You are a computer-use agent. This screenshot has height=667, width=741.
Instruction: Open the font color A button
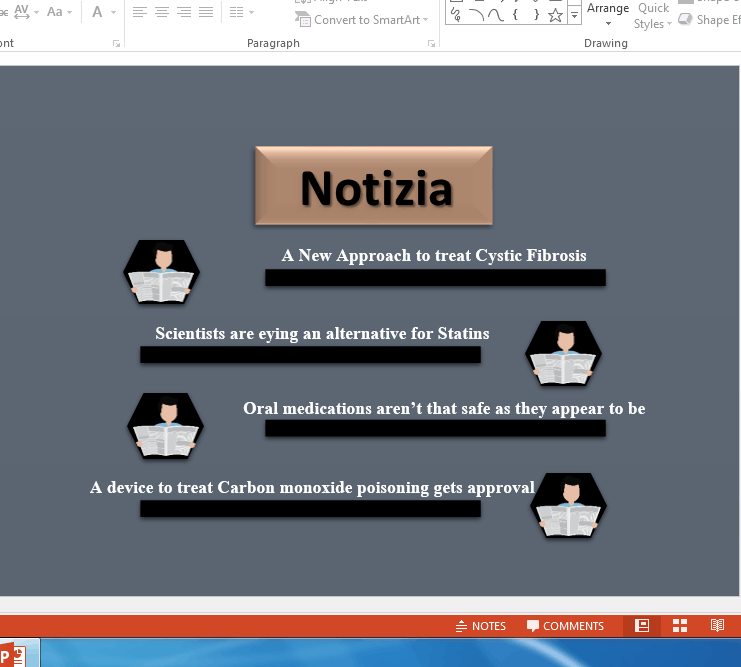pos(97,11)
